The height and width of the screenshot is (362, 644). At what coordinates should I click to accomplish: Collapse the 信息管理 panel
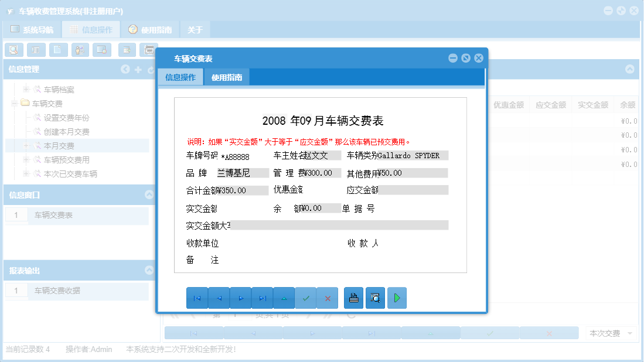point(125,69)
